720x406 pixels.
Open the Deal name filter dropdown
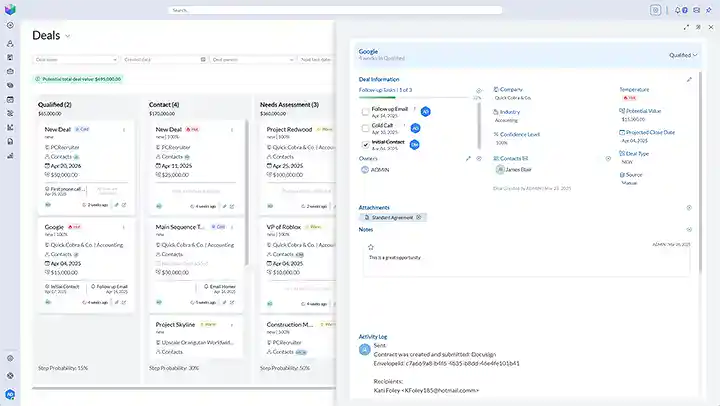pos(76,60)
